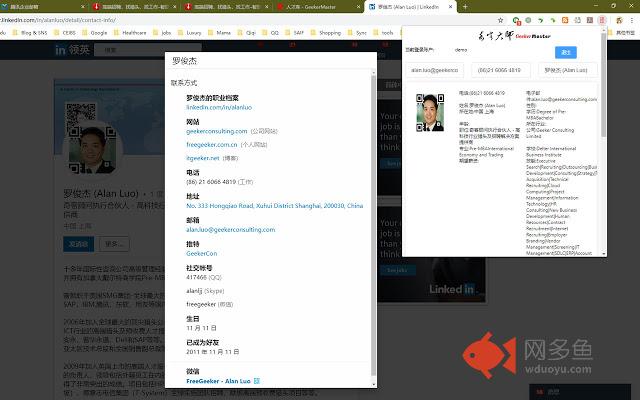Click the profile photo thumbnail in GeekerMaster popup
Image resolution: width=640 pixels, height=400 pixels.
pos(430,113)
